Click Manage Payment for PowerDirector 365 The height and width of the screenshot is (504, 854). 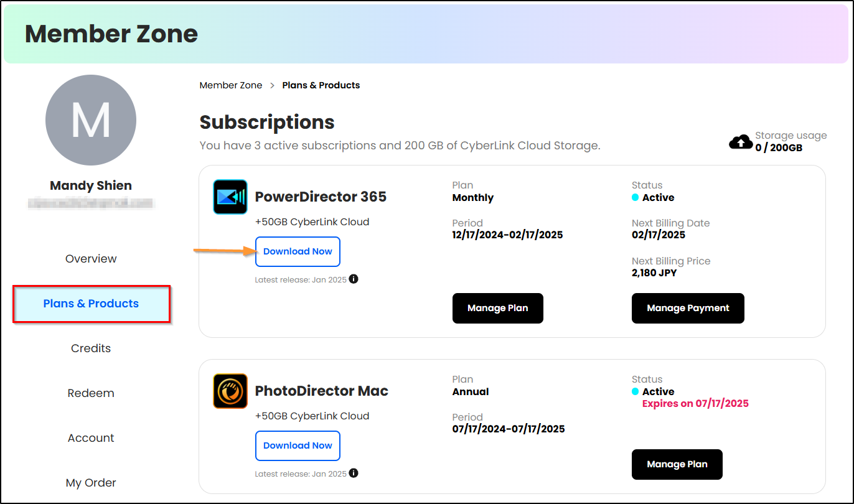(x=688, y=308)
